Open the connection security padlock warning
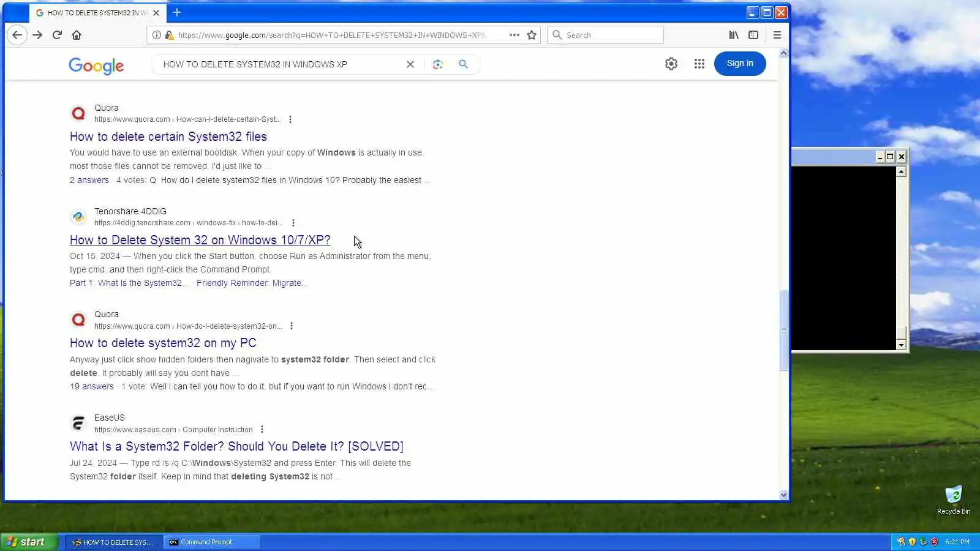Image resolution: width=980 pixels, height=551 pixels. click(x=169, y=35)
